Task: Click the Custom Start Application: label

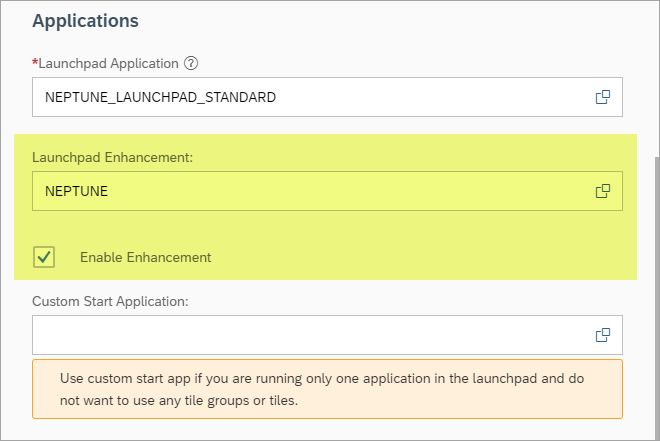Action: click(x=110, y=301)
